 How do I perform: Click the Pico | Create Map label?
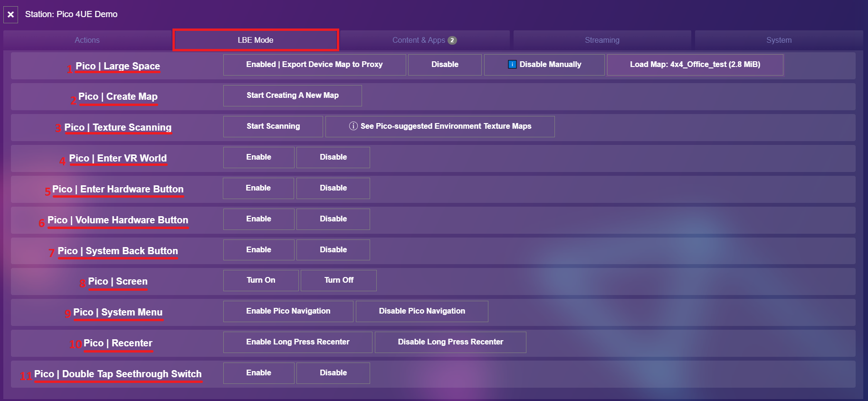click(118, 96)
